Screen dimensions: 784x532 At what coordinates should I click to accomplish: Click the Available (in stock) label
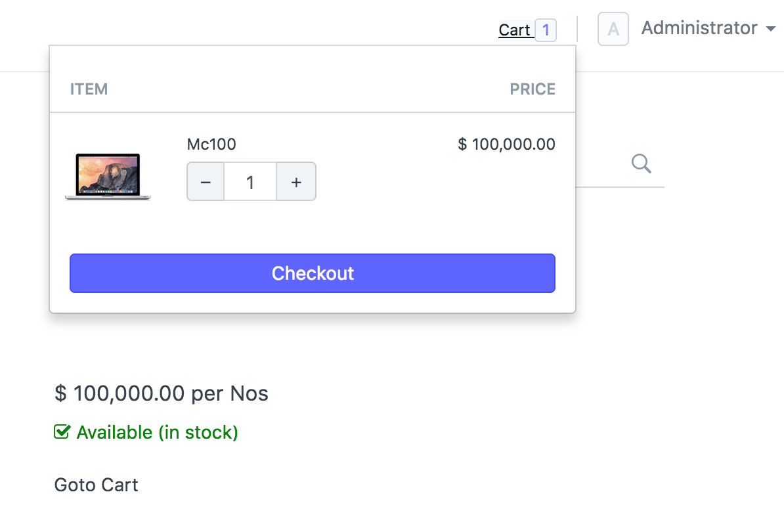[x=157, y=432]
